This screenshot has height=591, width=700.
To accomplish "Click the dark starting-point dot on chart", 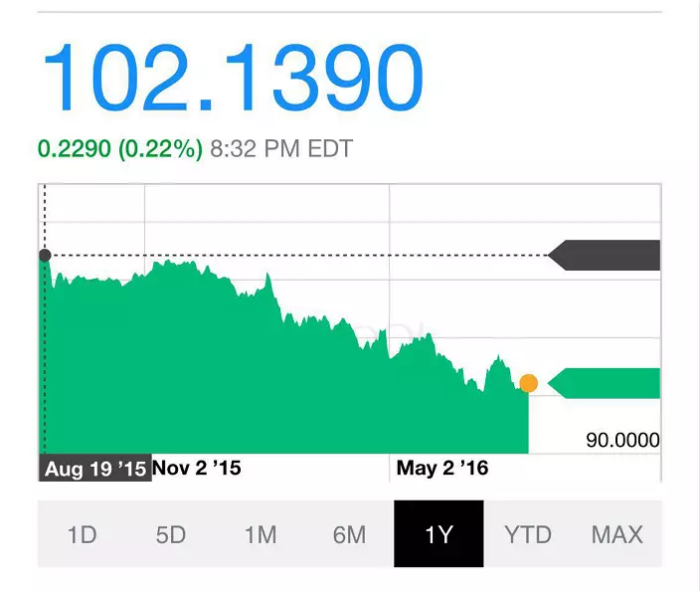I will coord(44,256).
